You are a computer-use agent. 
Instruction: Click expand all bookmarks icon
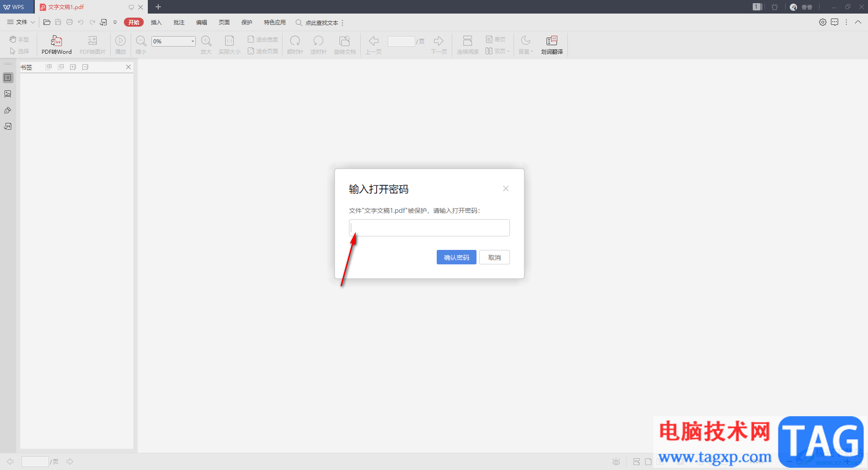click(49, 67)
